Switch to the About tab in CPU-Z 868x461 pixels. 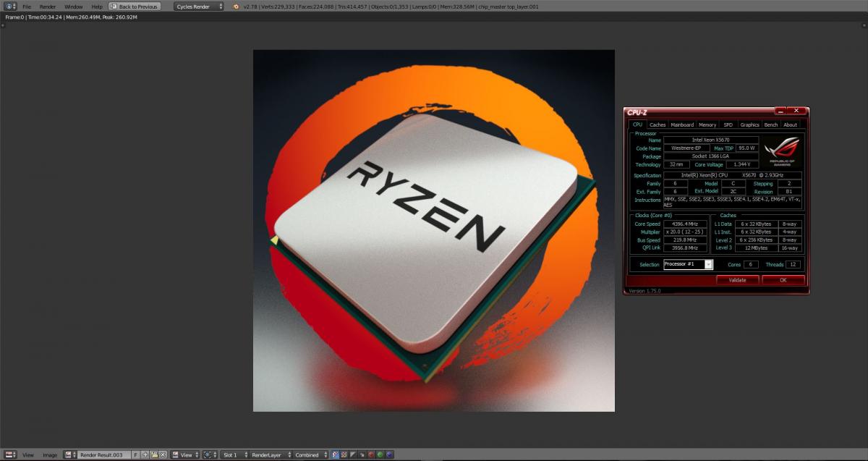(791, 124)
